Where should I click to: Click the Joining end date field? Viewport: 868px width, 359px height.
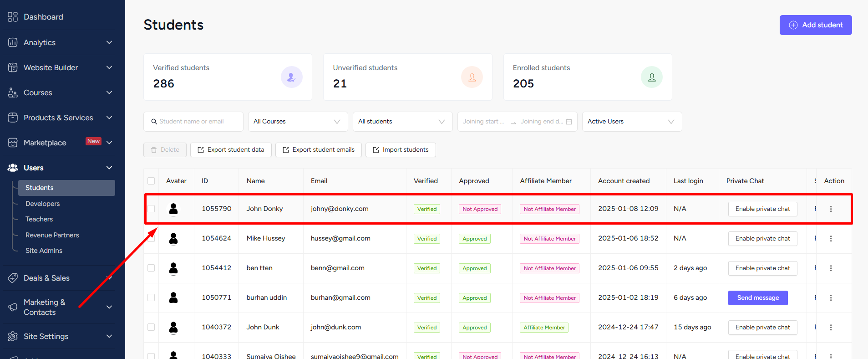tap(542, 122)
